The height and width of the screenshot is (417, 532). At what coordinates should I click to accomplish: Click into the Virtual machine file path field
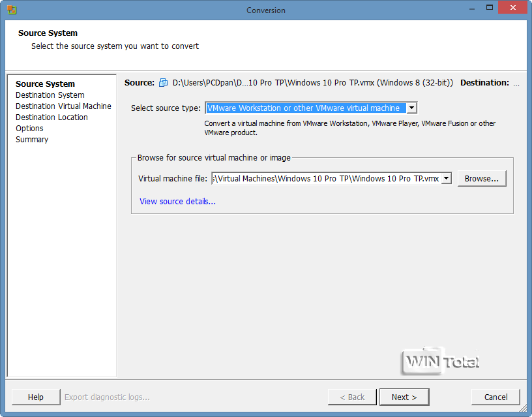tap(327, 179)
